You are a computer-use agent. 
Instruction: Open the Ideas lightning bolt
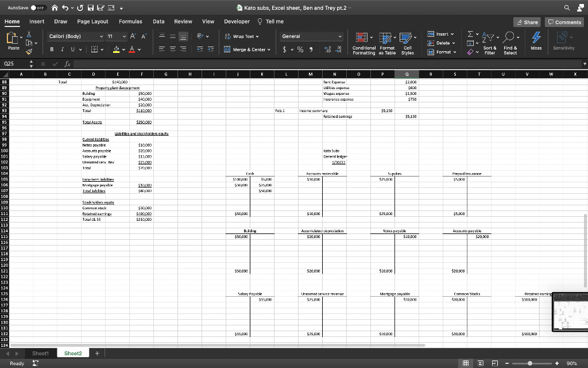536,41
